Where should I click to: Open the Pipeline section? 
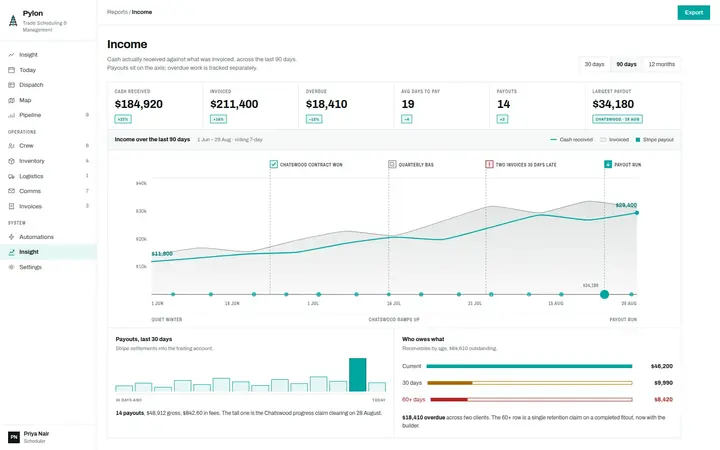[48, 115]
